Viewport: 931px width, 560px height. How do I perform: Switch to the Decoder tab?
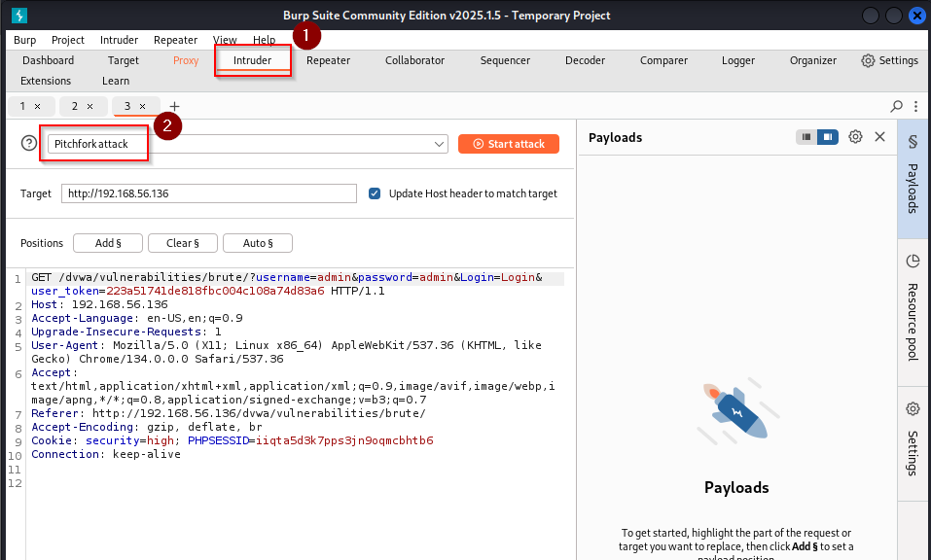pos(586,60)
